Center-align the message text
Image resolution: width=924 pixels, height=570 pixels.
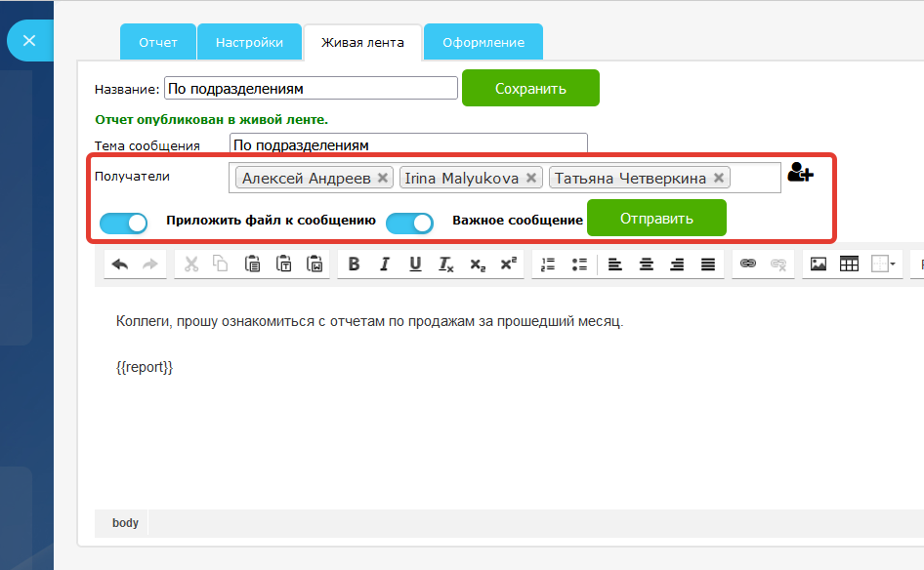point(646,264)
